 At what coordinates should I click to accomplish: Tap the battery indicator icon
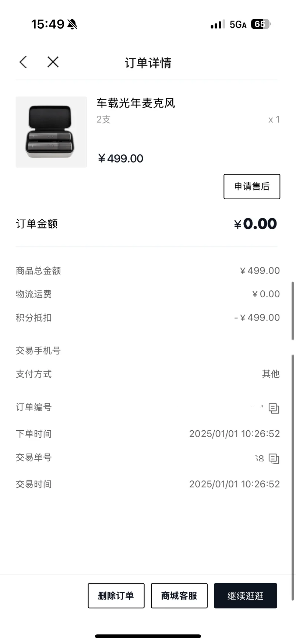tap(261, 24)
